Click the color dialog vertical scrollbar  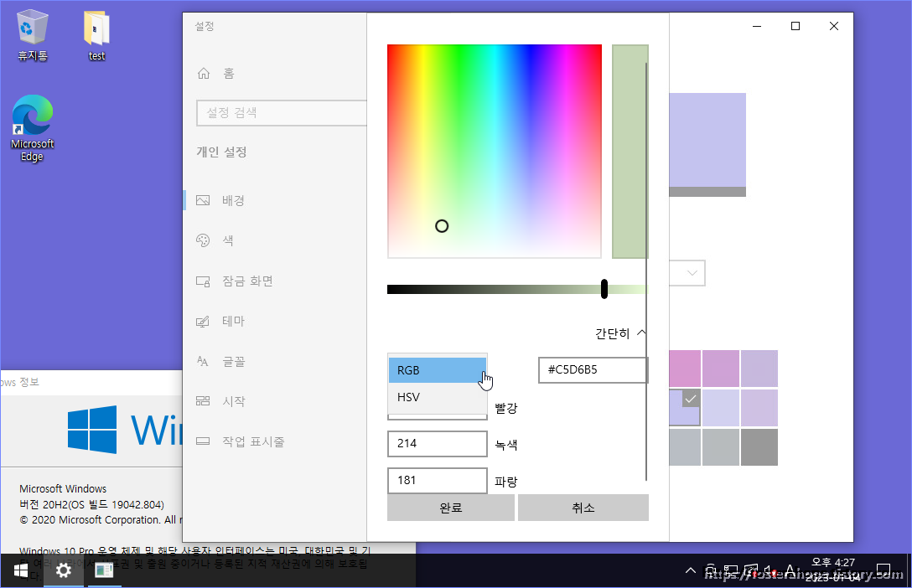[x=646, y=271]
